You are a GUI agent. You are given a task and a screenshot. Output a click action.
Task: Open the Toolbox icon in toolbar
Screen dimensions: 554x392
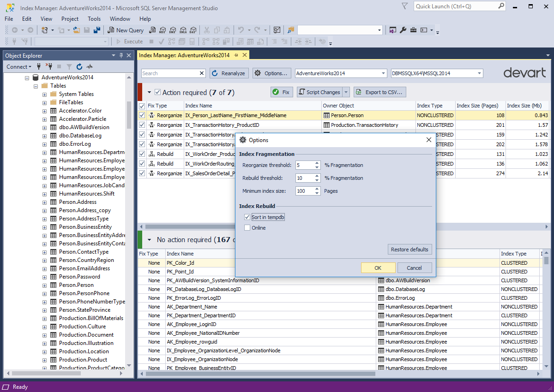pos(413,30)
